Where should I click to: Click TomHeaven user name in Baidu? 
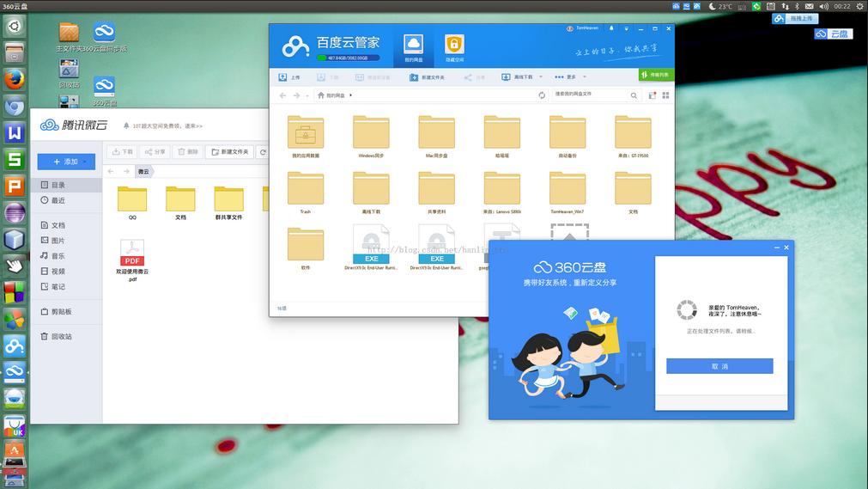pos(586,28)
